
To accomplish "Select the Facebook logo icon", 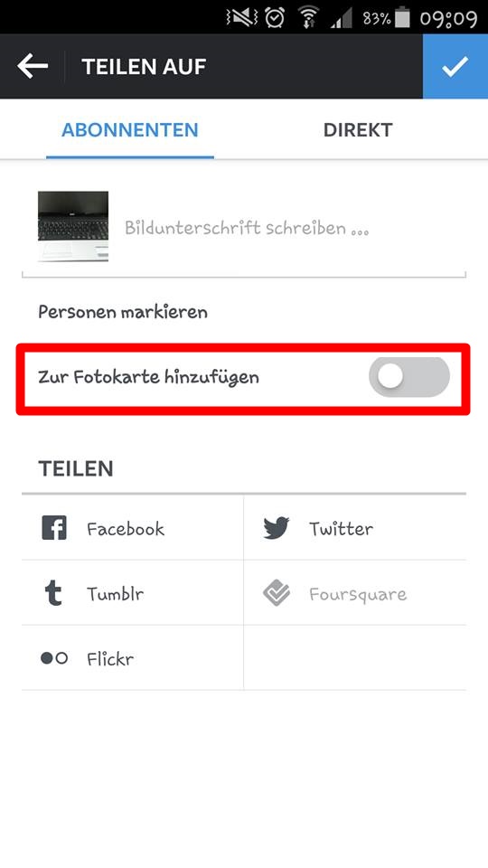I will (54, 527).
